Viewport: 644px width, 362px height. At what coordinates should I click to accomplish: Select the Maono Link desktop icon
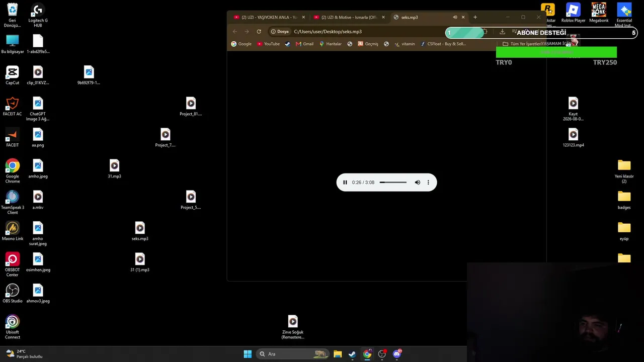point(13,232)
